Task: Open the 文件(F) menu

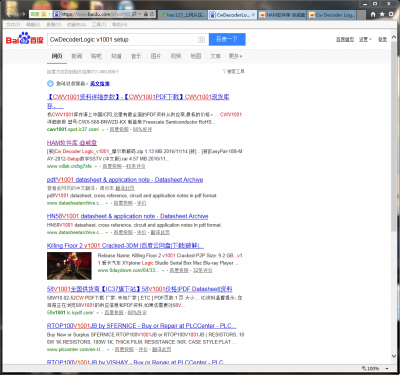Action: tap(13, 25)
